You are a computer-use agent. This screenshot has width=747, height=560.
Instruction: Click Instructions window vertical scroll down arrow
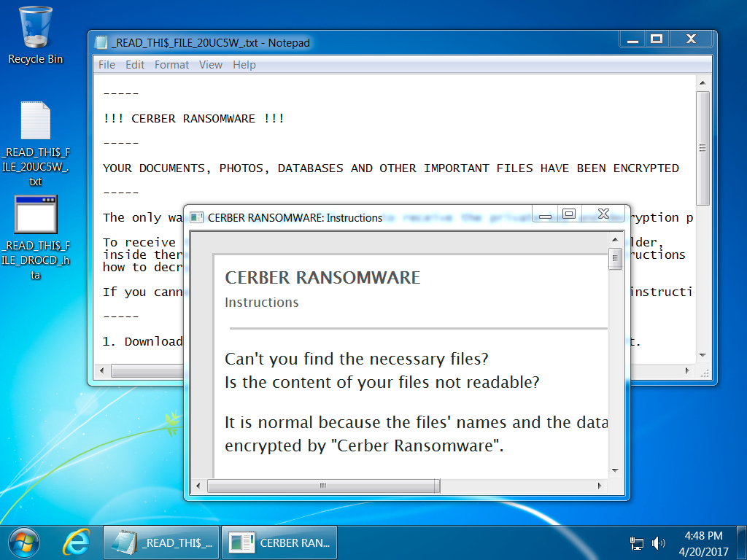615,470
